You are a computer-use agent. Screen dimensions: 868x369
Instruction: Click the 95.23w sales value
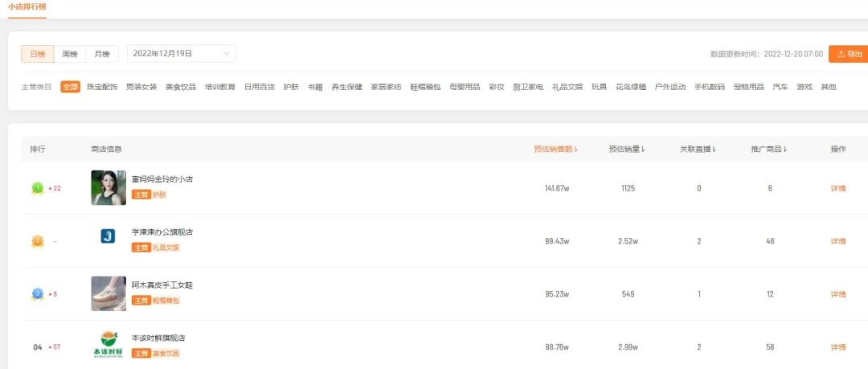[x=557, y=294]
